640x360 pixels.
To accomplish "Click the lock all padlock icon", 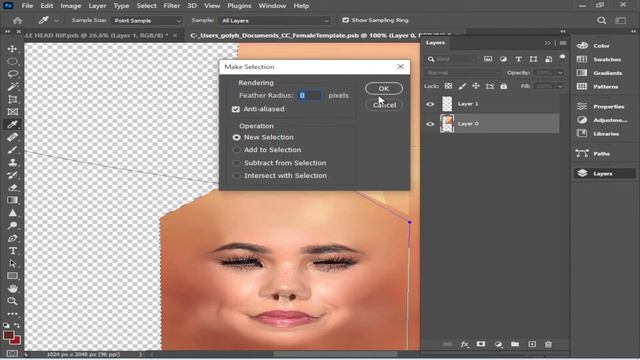I will 504,86.
